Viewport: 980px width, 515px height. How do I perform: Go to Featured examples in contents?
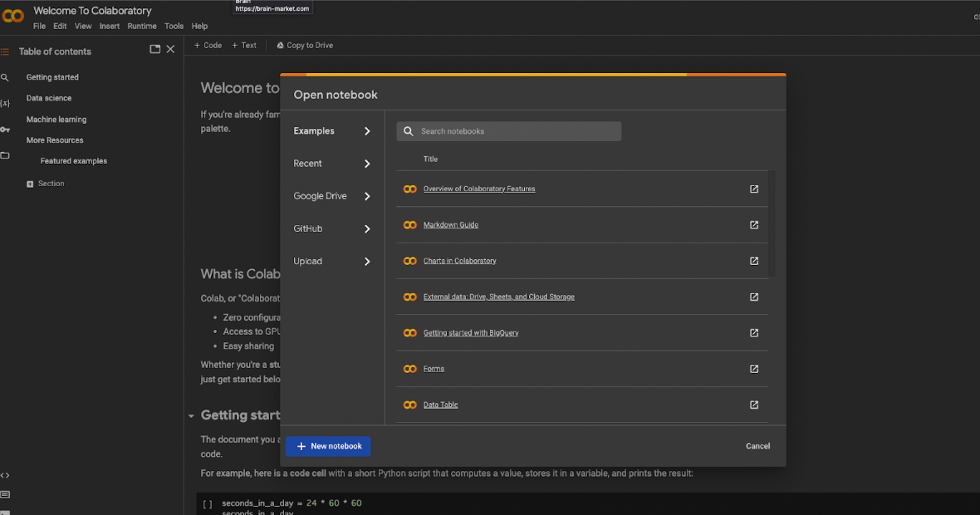pyautogui.click(x=74, y=161)
